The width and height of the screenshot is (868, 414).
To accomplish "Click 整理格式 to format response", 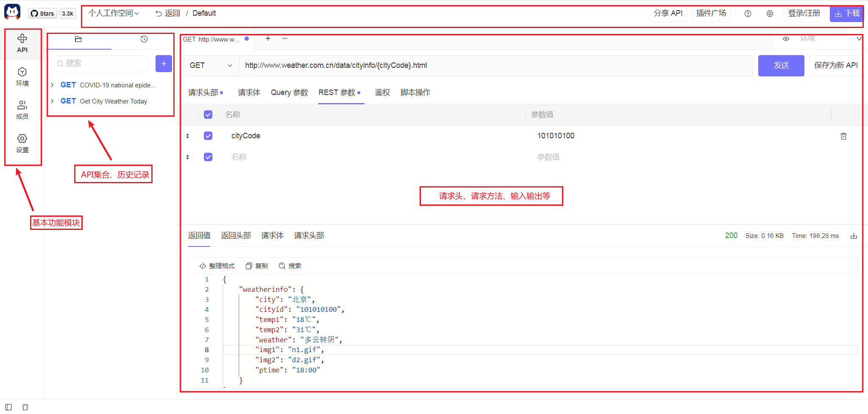I will click(x=217, y=266).
